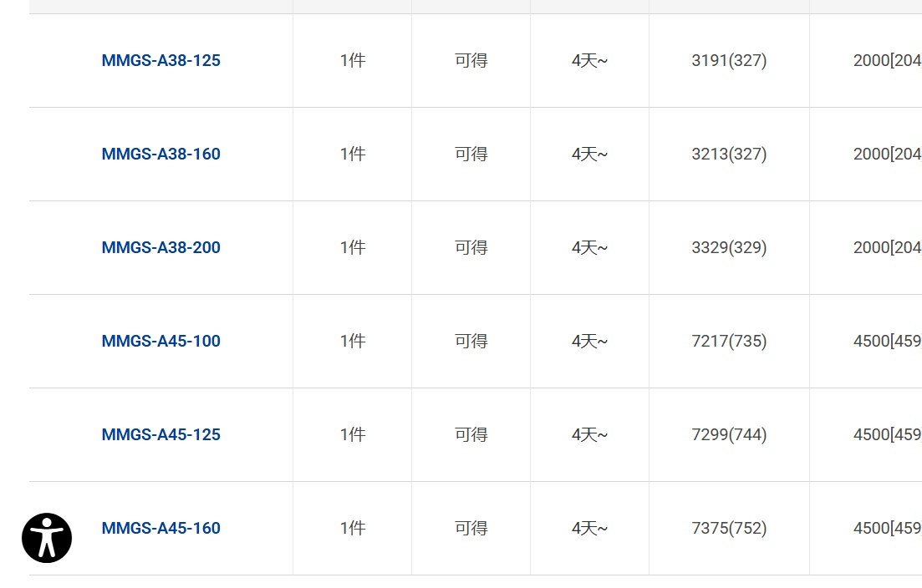This screenshot has height=588, width=922.
Task: Open product link MMGS-A45-160
Action: 160,528
